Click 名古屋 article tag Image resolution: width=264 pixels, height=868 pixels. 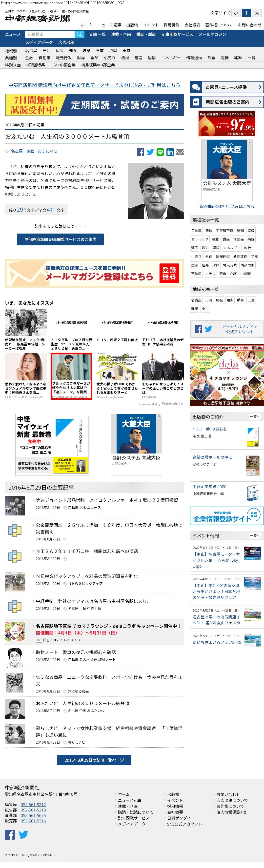click(x=17, y=151)
